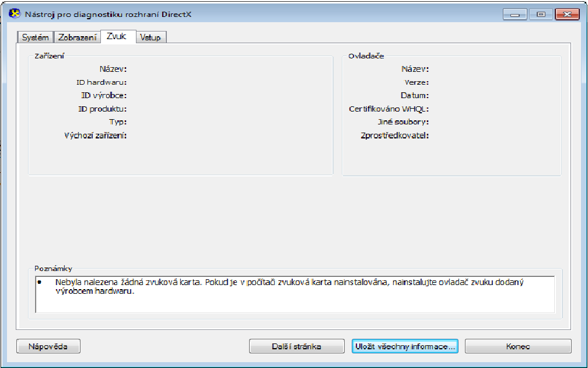Click the Další stránka button
Viewport: 588px width, 368px height.
[x=296, y=346]
